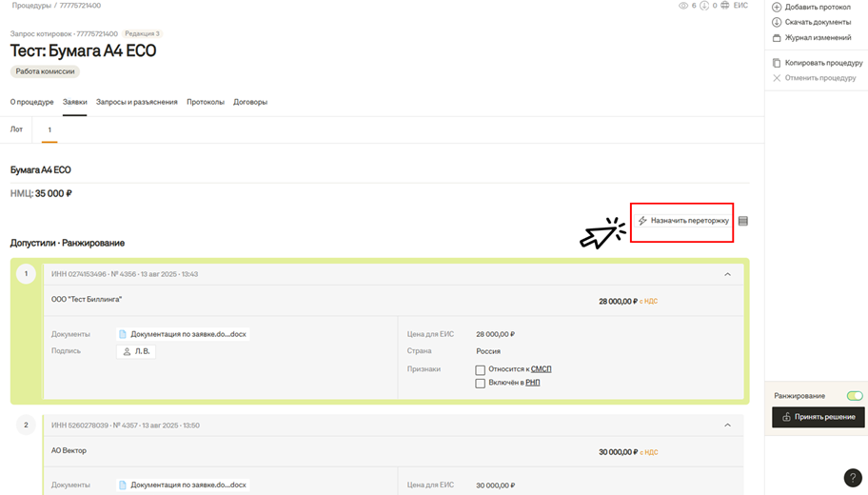The image size is (868, 495).
Task: Switch to the Протоколы tab
Action: pos(206,102)
